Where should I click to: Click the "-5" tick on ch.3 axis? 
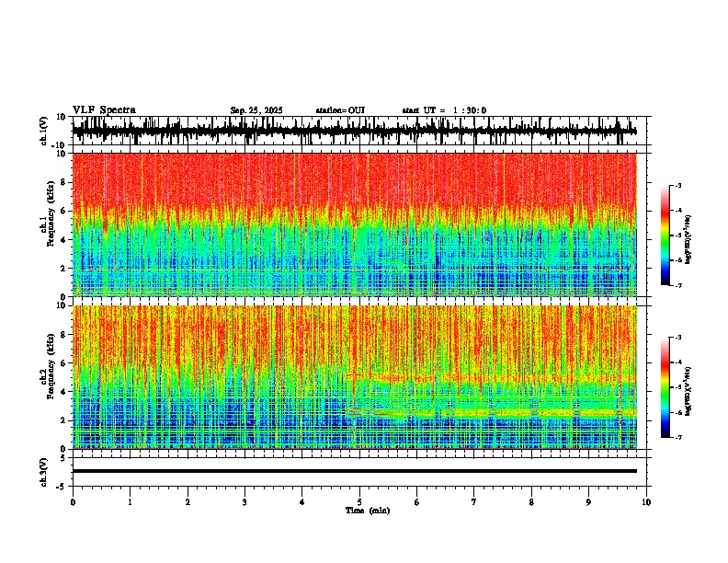(x=62, y=487)
